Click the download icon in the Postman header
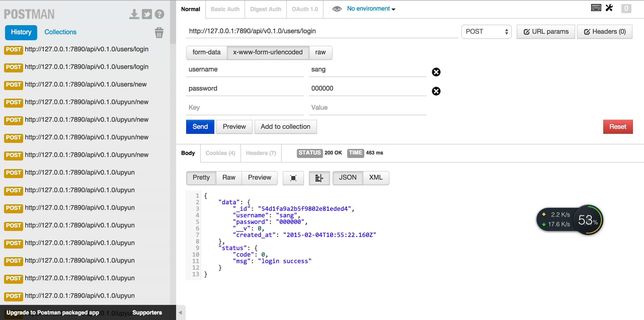Screen dimensions: 644x320 pyautogui.click(x=134, y=14)
